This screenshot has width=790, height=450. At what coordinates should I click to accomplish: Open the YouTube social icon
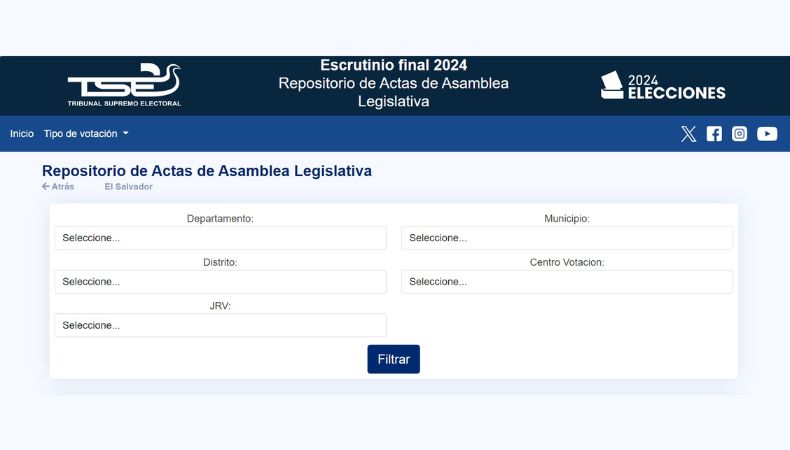click(x=767, y=134)
